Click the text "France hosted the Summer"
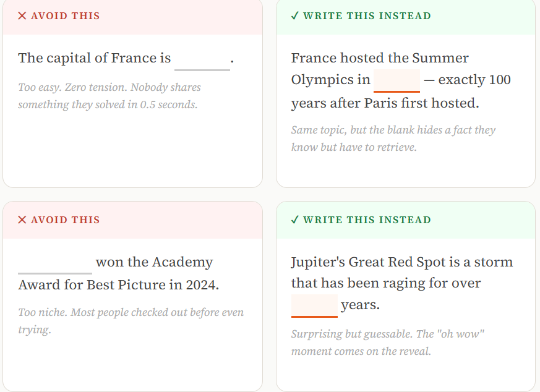This screenshot has width=540, height=392. 380,58
